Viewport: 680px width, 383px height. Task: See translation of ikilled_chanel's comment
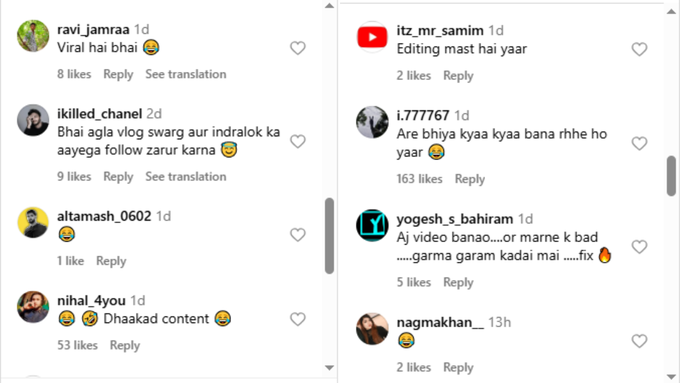pyautogui.click(x=186, y=177)
